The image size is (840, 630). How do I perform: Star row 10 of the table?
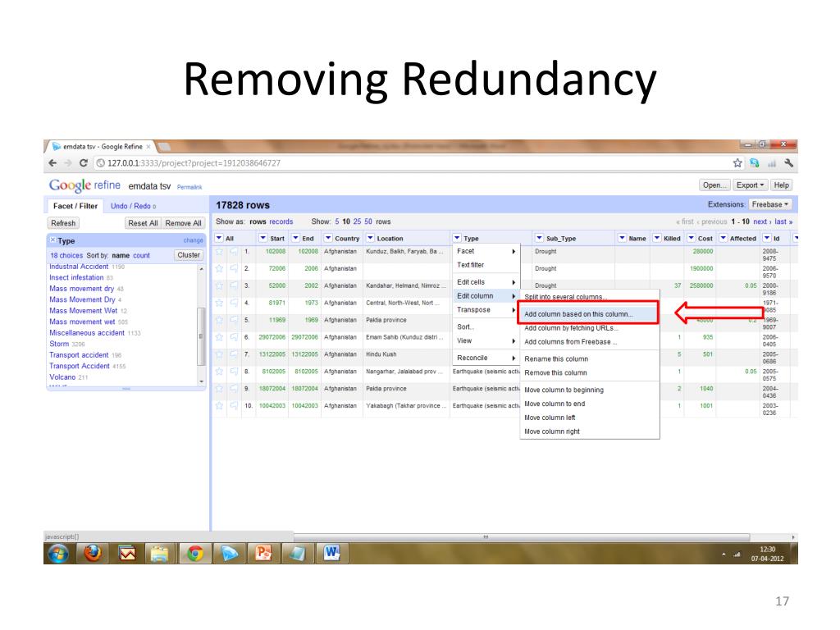[219, 405]
